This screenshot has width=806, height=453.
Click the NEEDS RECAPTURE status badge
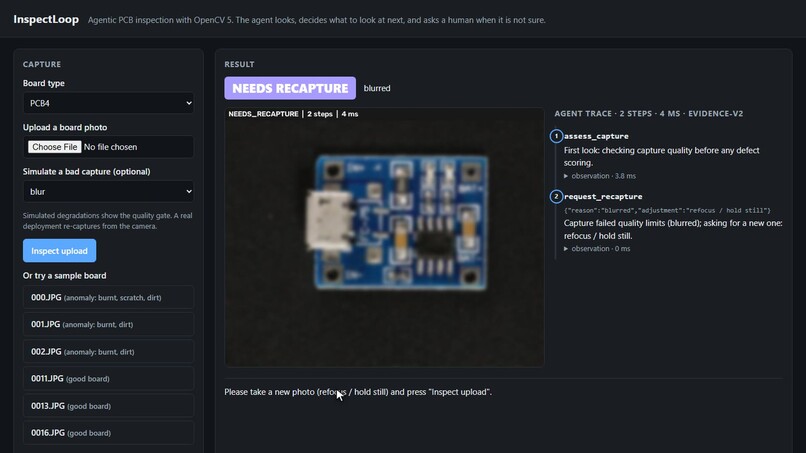290,88
